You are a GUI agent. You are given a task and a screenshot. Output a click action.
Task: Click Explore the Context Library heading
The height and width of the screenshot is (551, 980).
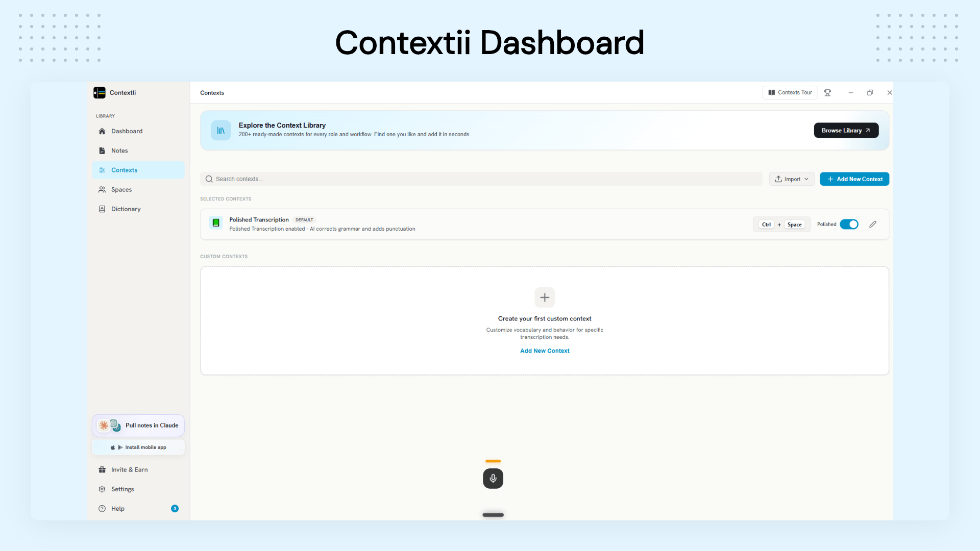coord(282,125)
